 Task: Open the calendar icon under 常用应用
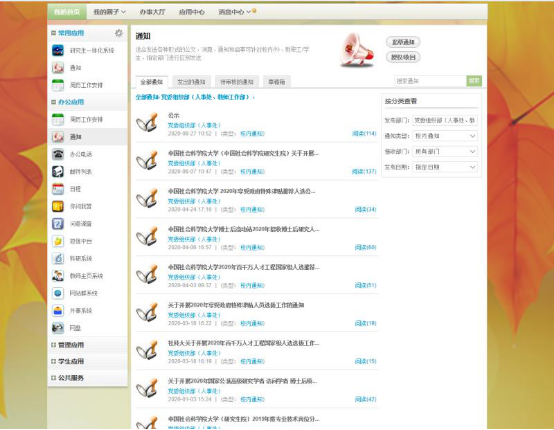point(58,85)
